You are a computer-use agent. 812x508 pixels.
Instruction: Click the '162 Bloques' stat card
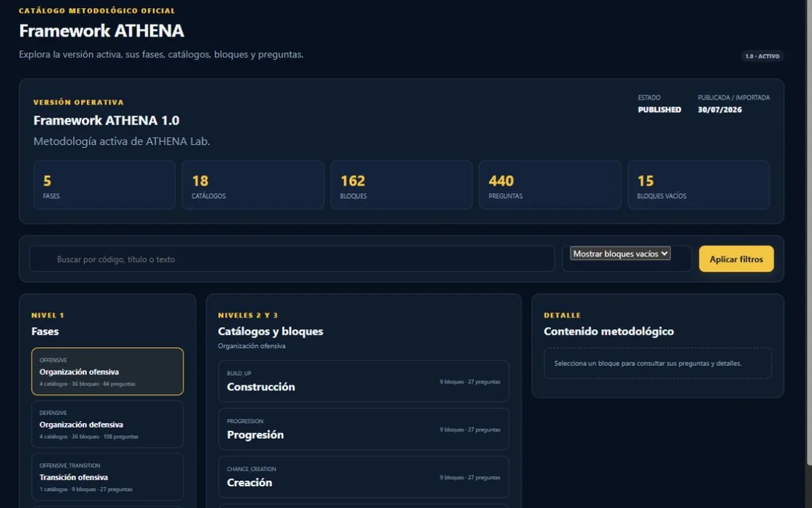coord(401,185)
